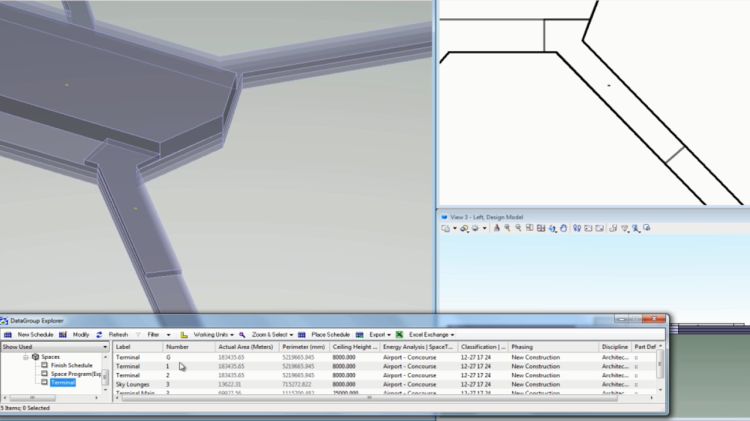Image resolution: width=750 pixels, height=421 pixels.
Task: Expand the Zoom & Select dropdown
Action: coord(269,334)
